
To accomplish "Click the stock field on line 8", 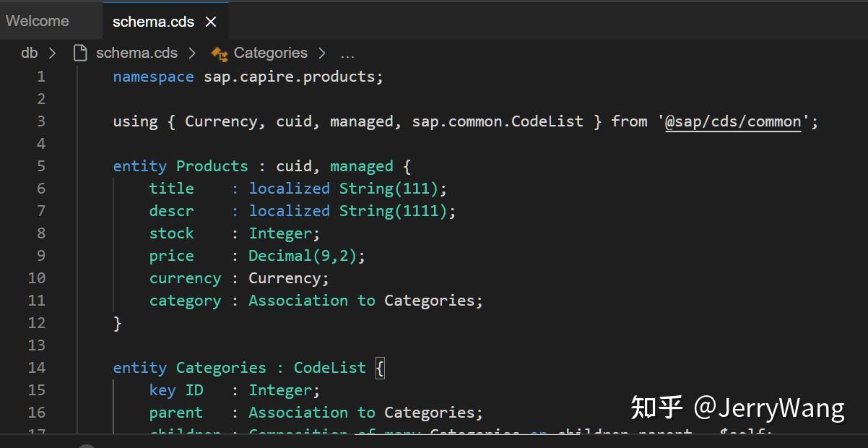I will [x=172, y=233].
